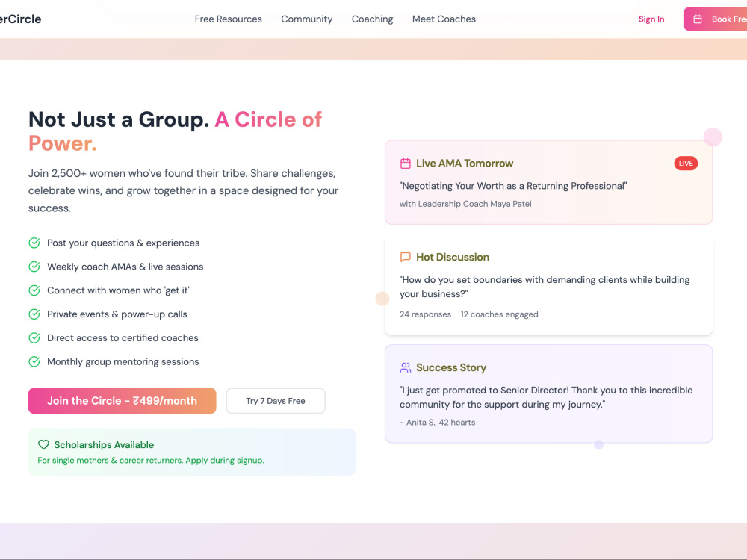The image size is (747, 560).
Task: Click the 'Not Just a Group' headline
Action: click(x=176, y=131)
